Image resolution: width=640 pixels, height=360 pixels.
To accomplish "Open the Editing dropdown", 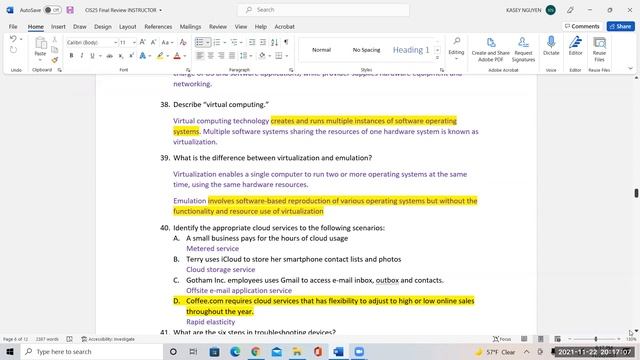I will [456, 49].
